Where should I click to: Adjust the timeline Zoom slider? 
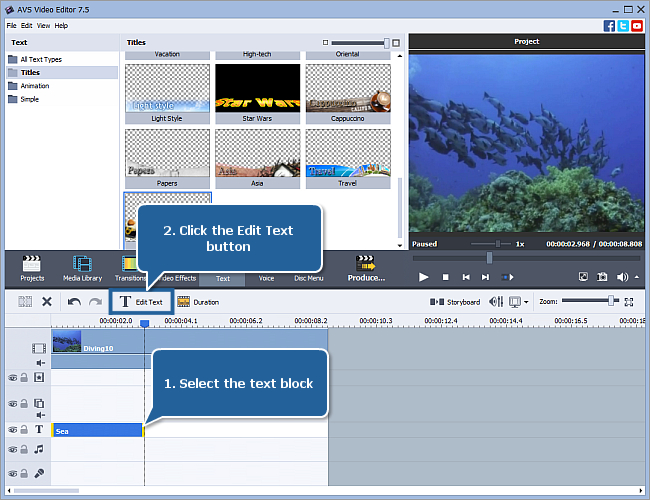[611, 301]
